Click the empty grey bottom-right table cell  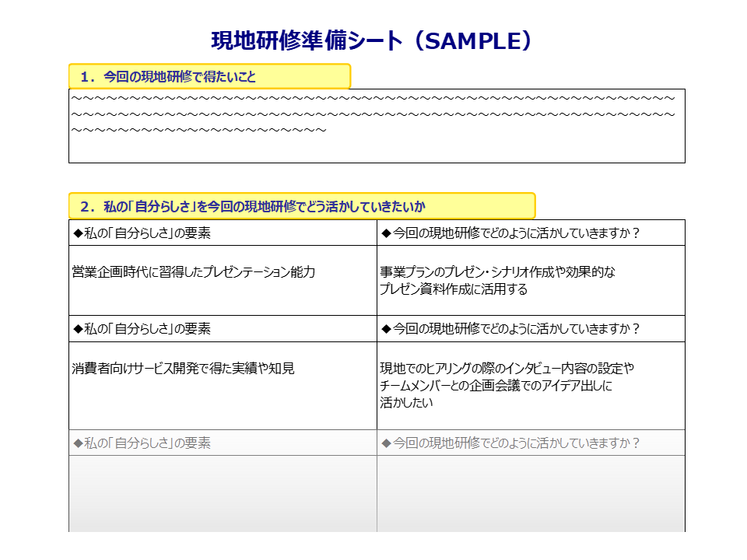click(x=531, y=493)
